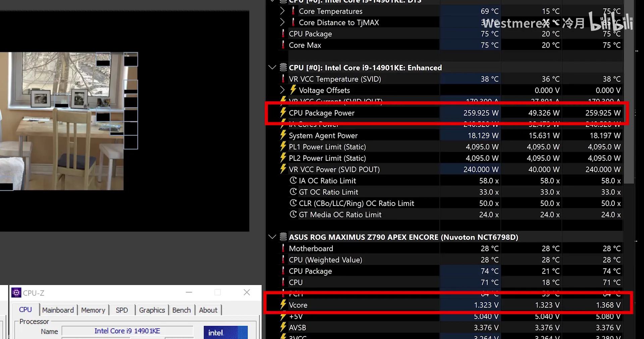Select the VR VCC Power (SVID POUT) label
Image resolution: width=644 pixels, height=339 pixels.
(334, 169)
